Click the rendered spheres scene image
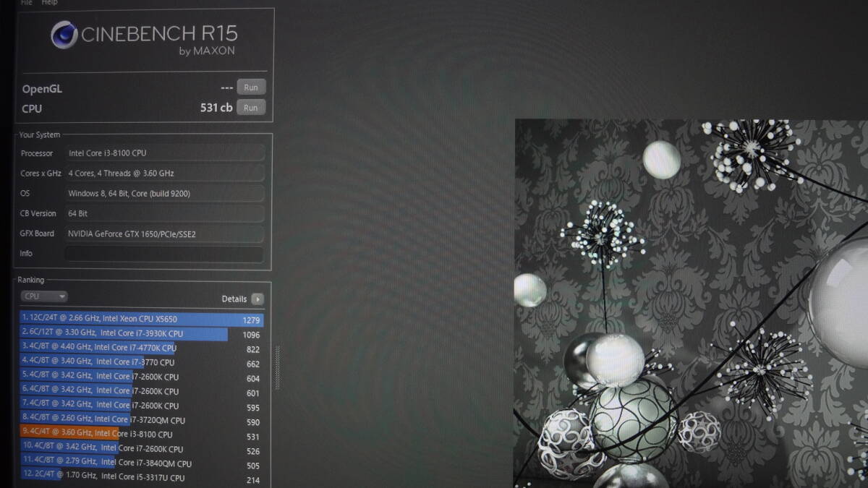Screen dimensions: 868x488 coord(691,304)
